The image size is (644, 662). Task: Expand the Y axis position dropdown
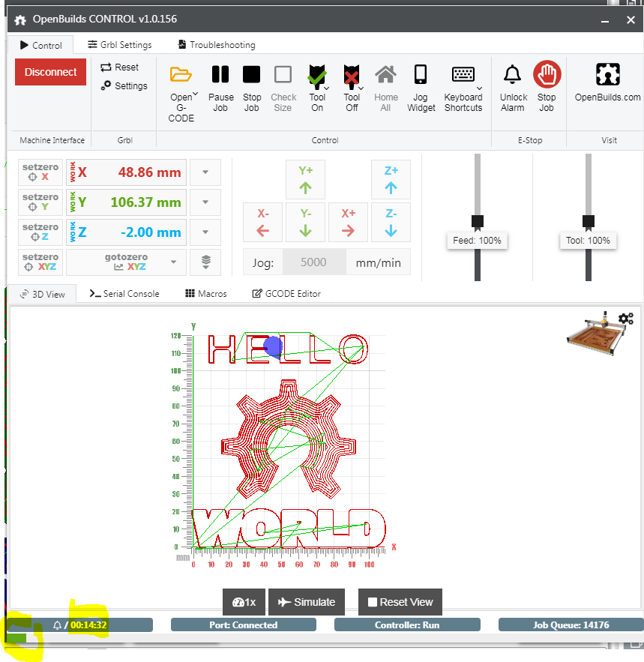click(x=205, y=202)
